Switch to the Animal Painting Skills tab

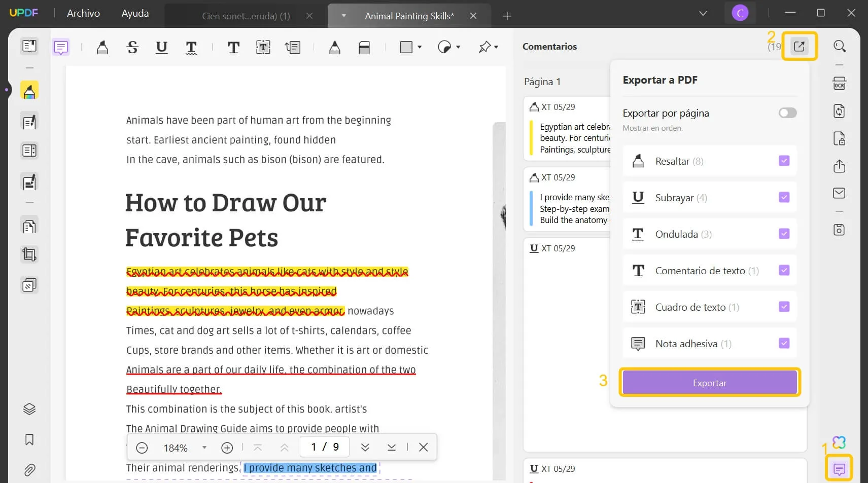point(409,16)
